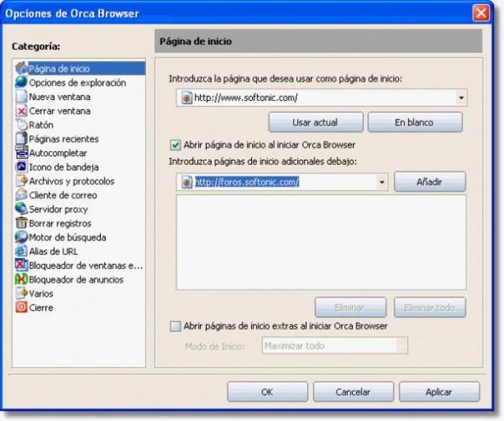Enable Abrir páginas de inicio extras al iniciar

coord(175,326)
